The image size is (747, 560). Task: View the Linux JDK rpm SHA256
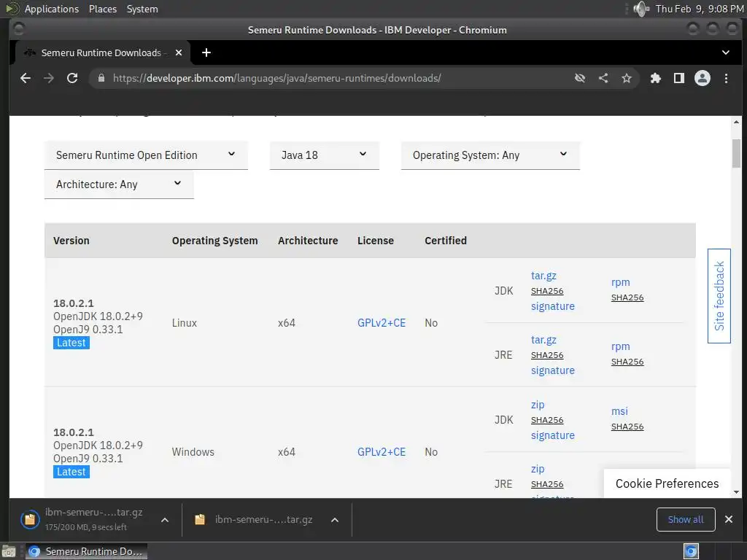(x=627, y=297)
